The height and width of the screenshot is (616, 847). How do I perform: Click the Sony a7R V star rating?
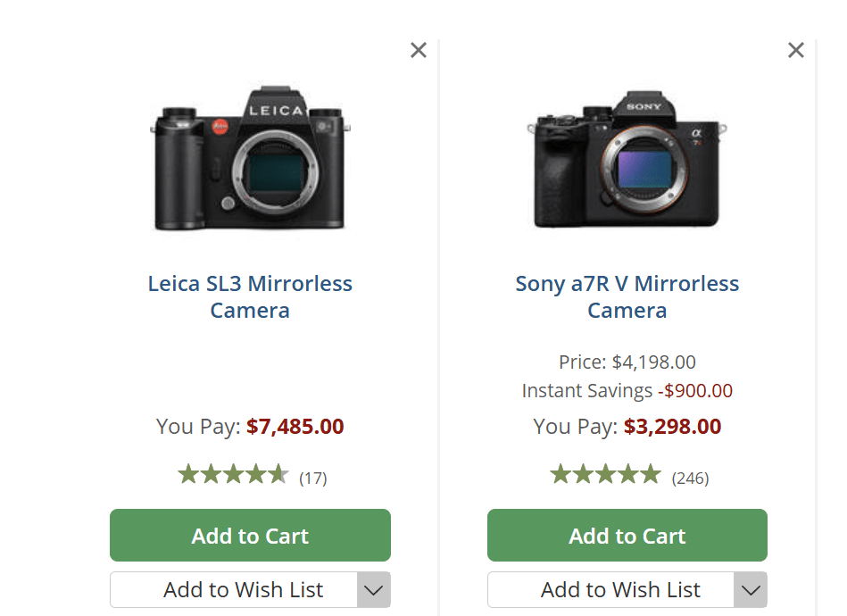605,474
